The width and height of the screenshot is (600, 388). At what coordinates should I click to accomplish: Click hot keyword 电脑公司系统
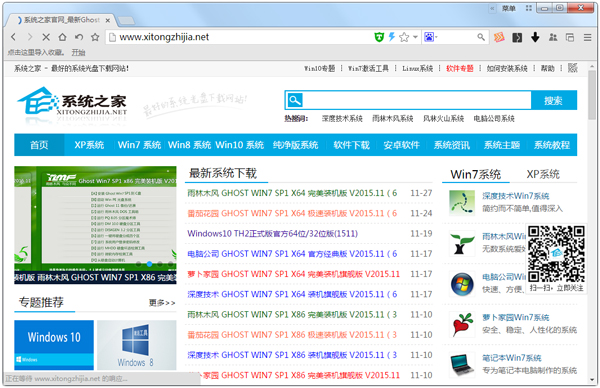(494, 119)
